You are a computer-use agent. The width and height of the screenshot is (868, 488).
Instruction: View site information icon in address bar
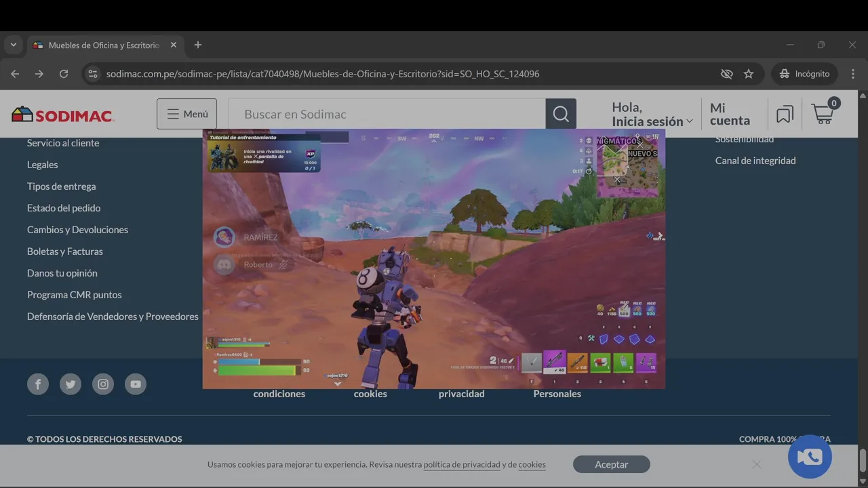coord(93,74)
